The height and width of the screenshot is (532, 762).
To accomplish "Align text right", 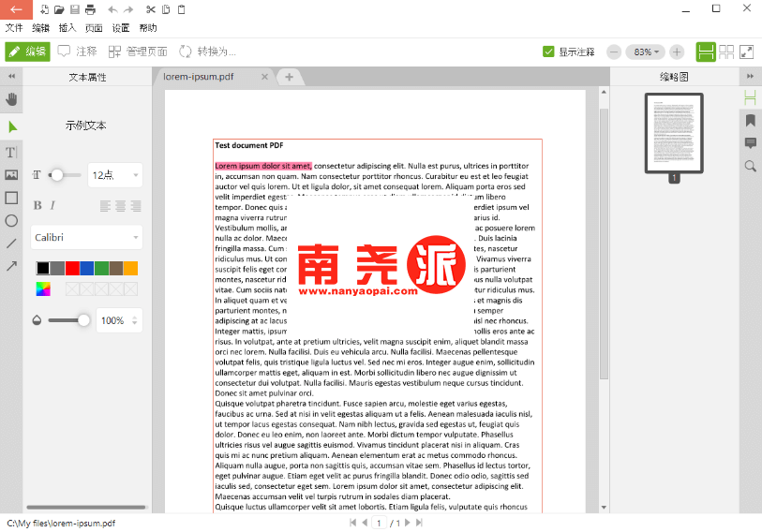I will point(136,206).
